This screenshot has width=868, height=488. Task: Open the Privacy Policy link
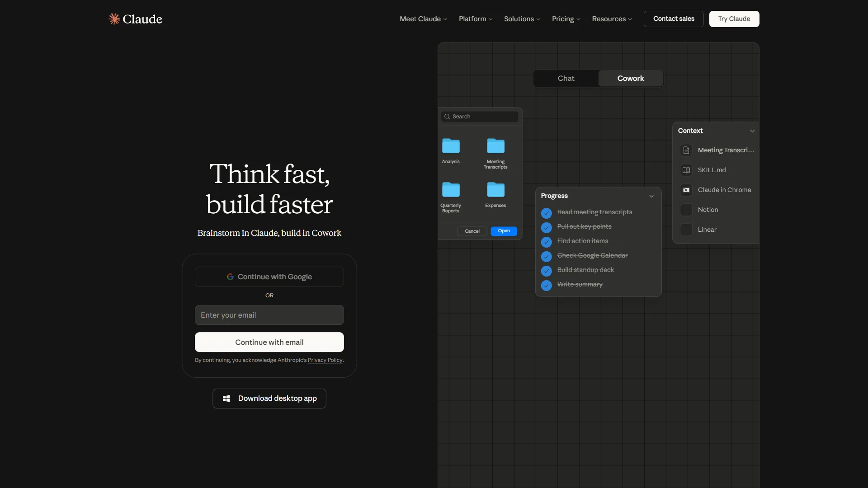pyautogui.click(x=325, y=360)
